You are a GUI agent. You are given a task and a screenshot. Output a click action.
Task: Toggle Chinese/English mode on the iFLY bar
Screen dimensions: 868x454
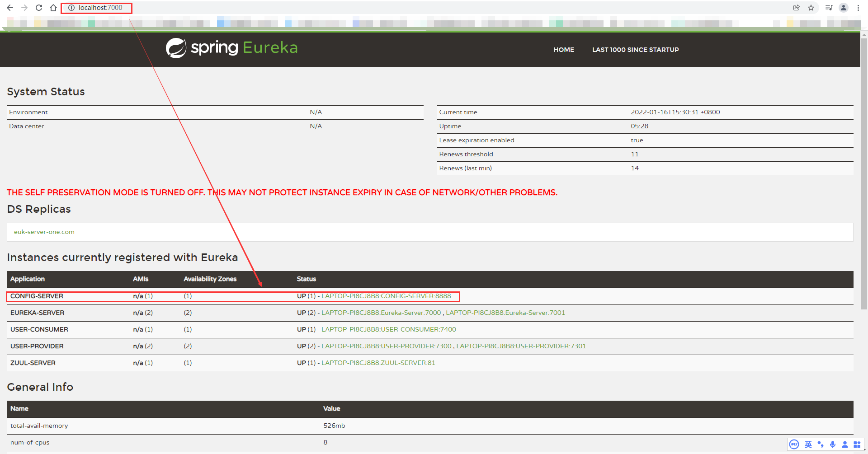pos(808,445)
